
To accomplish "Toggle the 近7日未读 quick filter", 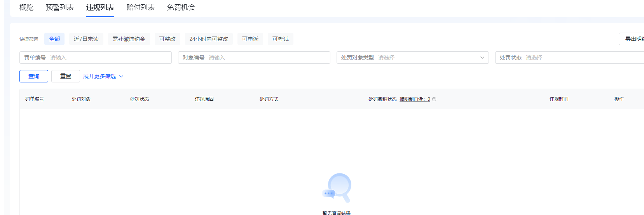I will click(86, 39).
